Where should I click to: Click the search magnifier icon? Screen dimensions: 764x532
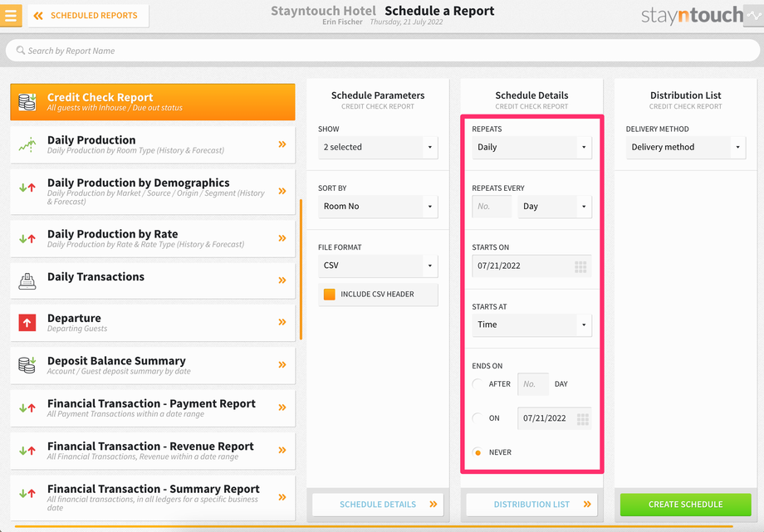(x=21, y=50)
